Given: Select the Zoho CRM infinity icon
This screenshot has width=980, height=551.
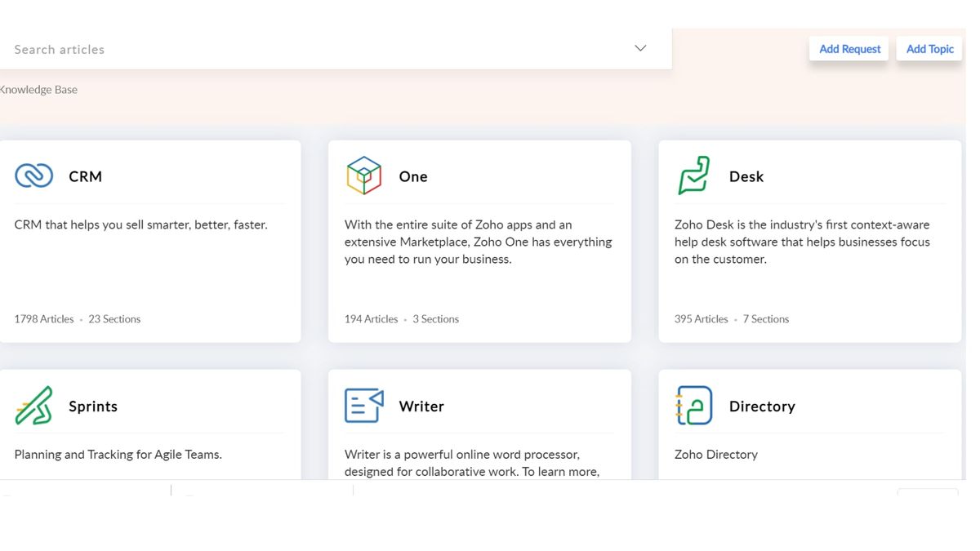Looking at the screenshot, I should (33, 175).
